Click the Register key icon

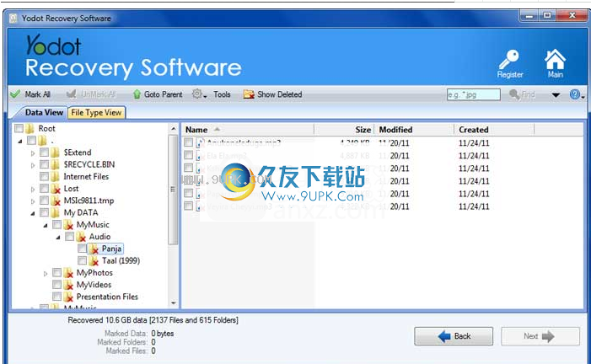509,60
